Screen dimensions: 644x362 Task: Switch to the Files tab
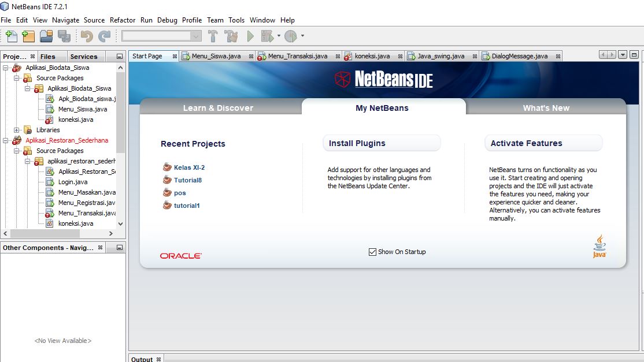47,57
